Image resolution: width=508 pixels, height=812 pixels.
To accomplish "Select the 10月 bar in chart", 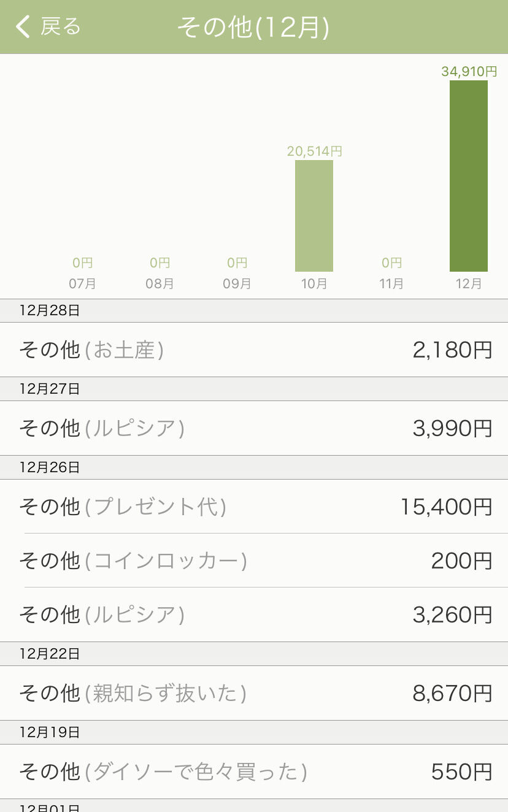I will (314, 216).
